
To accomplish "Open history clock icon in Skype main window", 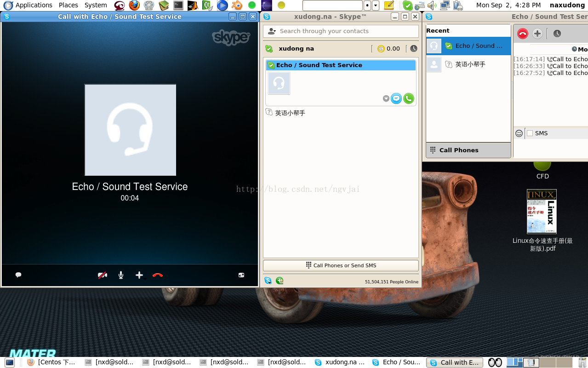I will 414,49.
